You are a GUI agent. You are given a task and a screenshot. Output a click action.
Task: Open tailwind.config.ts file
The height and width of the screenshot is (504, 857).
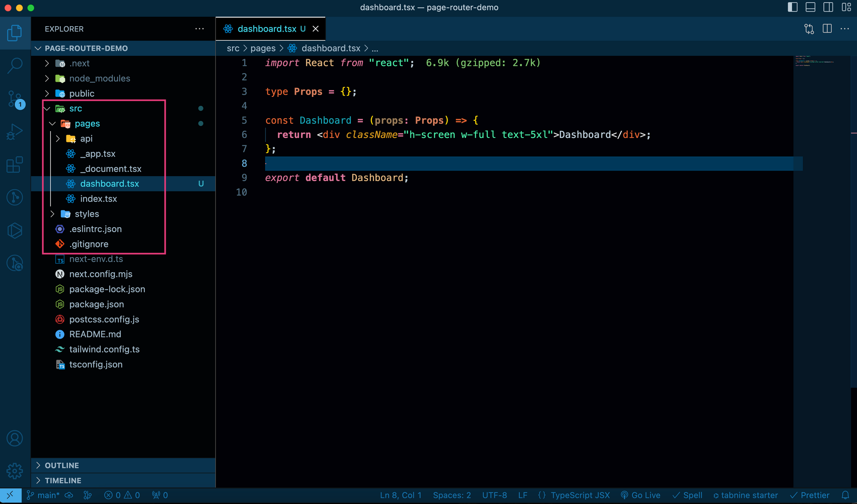[123, 349]
